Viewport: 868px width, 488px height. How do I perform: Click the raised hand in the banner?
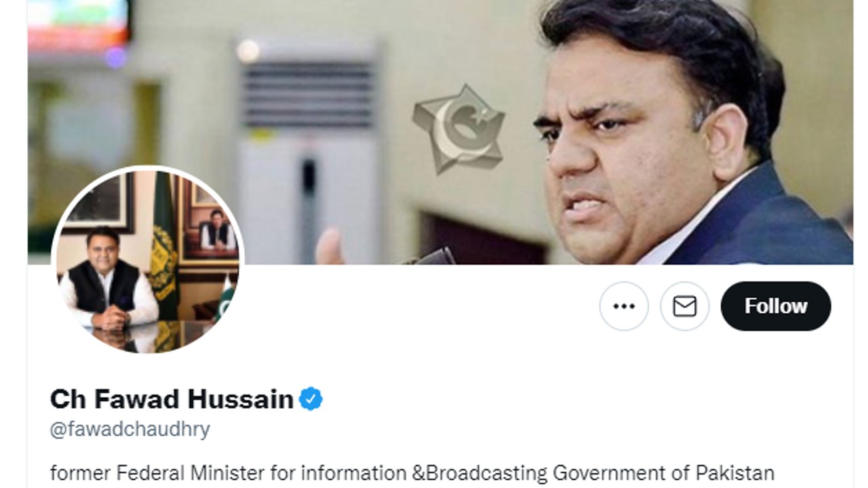pos(330,247)
